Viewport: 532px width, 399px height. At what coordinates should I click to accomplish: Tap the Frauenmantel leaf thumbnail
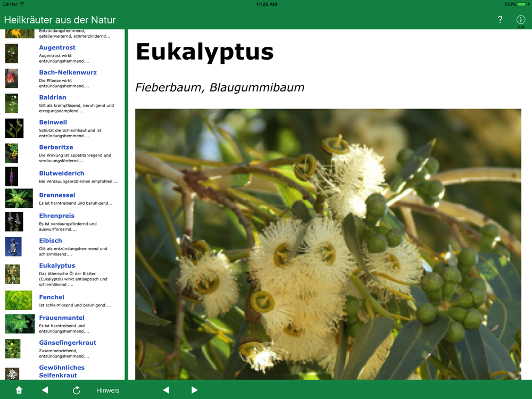pos(20,323)
